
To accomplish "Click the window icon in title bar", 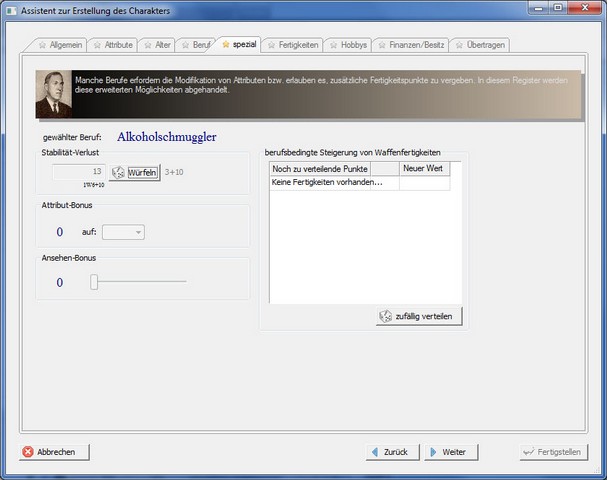I will 11,10.
